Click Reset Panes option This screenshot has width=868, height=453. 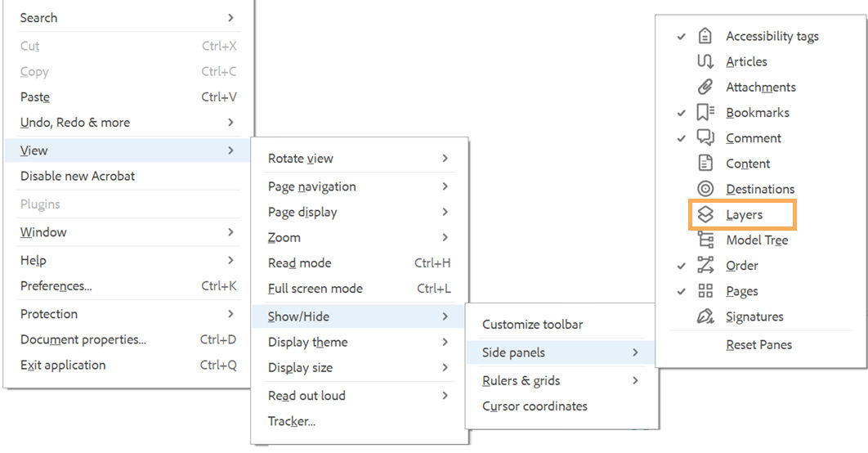click(759, 344)
